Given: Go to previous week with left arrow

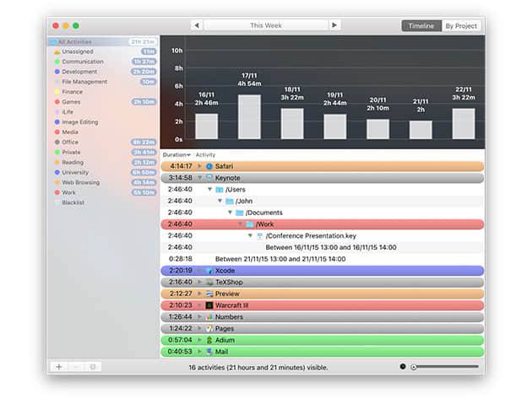Looking at the screenshot, I should [x=197, y=25].
